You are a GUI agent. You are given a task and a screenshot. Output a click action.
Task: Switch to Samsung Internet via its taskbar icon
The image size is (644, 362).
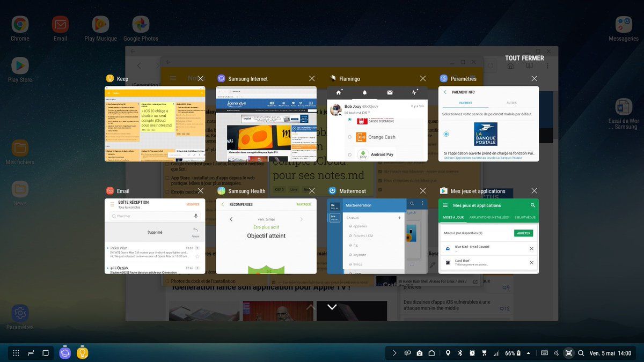pos(65,353)
